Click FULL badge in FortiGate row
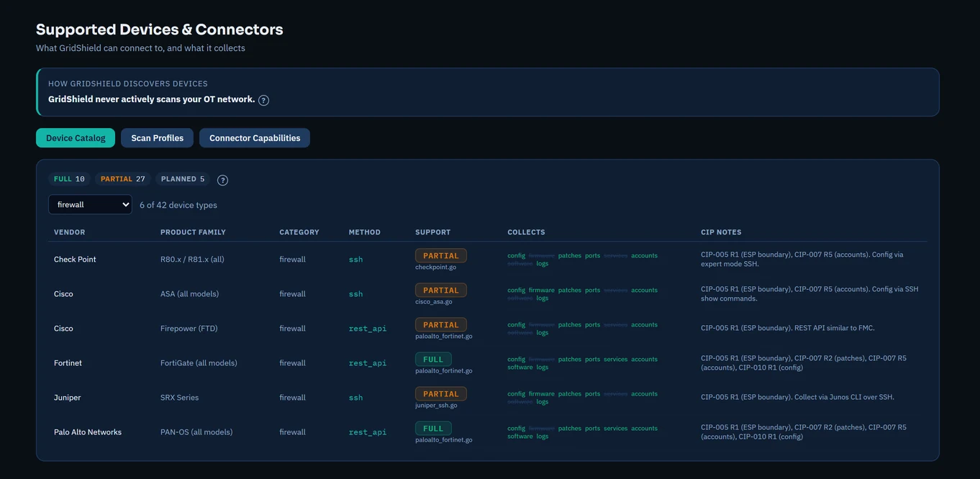Image resolution: width=980 pixels, height=479 pixels. [x=433, y=359]
